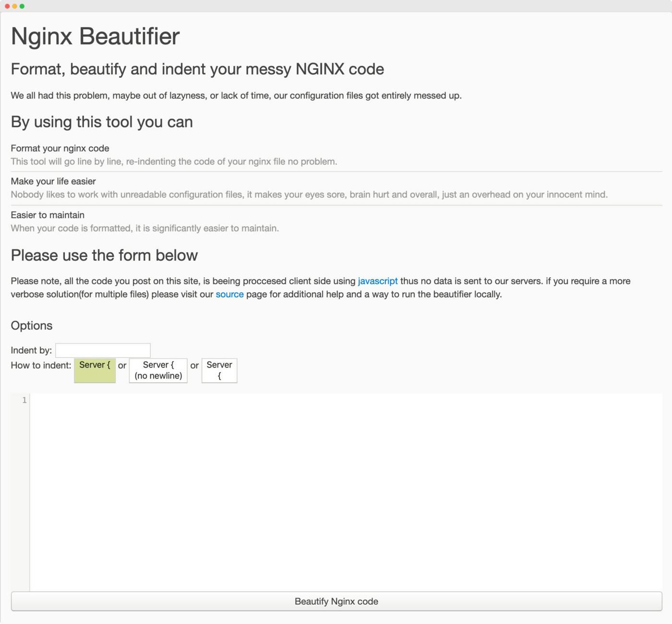Click the "Indent by:" label
Viewport: 672px width, 624px height.
click(x=31, y=351)
